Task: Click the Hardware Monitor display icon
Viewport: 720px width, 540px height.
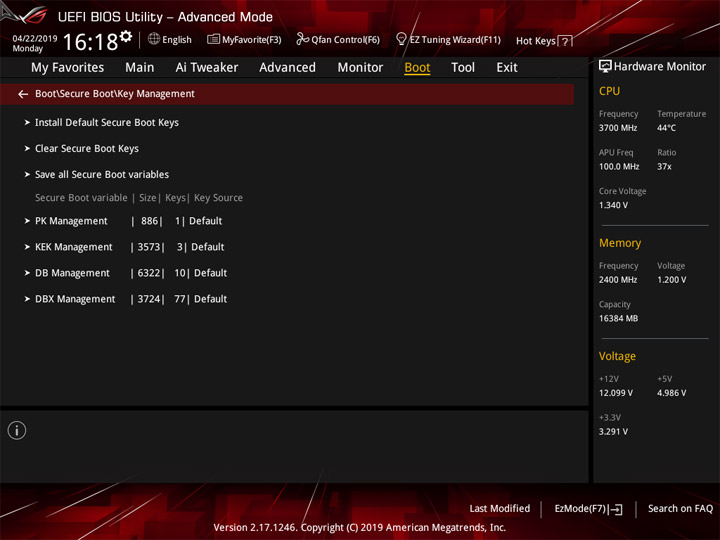Action: point(605,67)
